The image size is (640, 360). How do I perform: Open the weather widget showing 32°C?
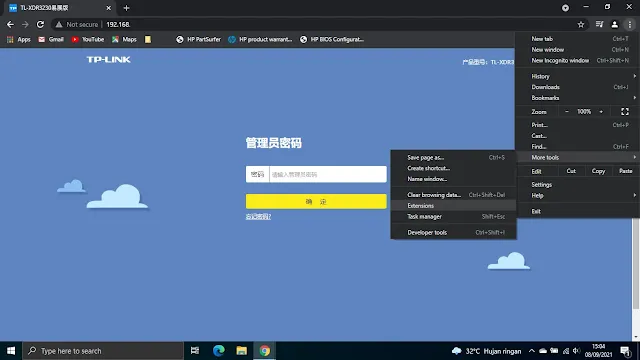pyautogui.click(x=487, y=351)
